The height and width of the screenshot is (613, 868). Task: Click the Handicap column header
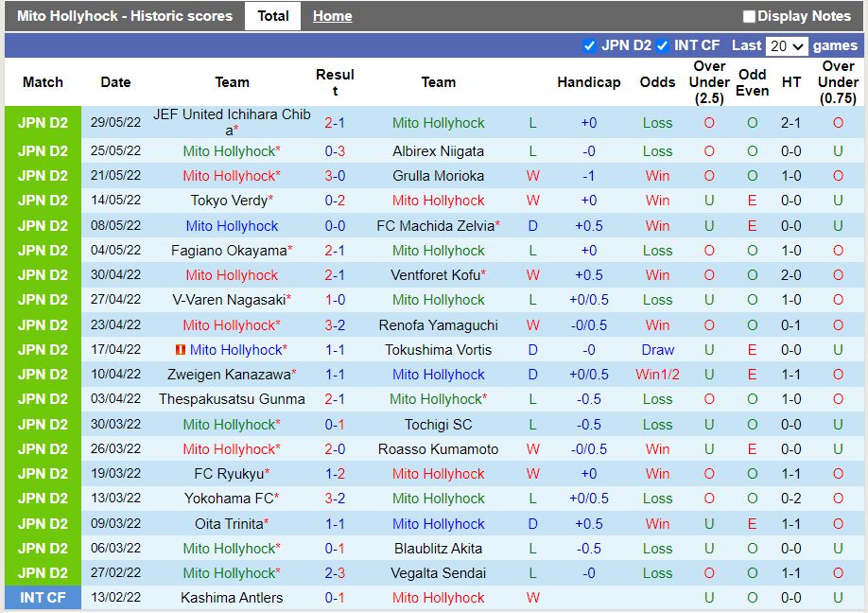(x=588, y=82)
